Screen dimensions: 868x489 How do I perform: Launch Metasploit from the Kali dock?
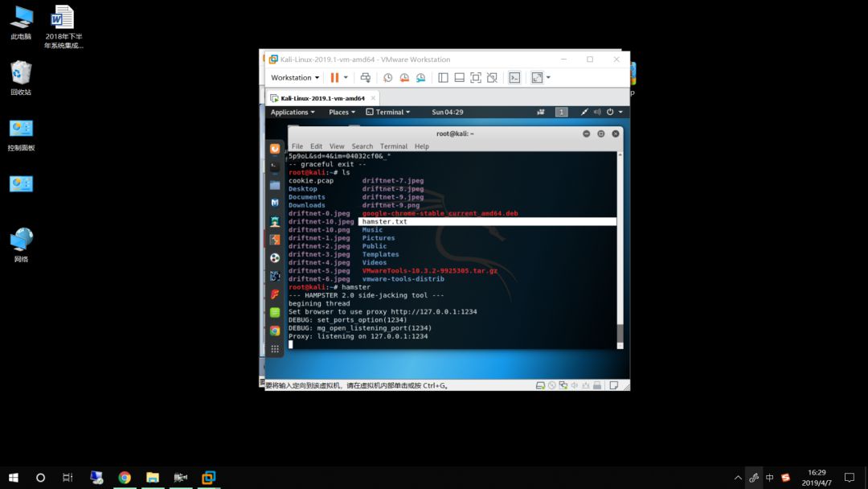[275, 203]
